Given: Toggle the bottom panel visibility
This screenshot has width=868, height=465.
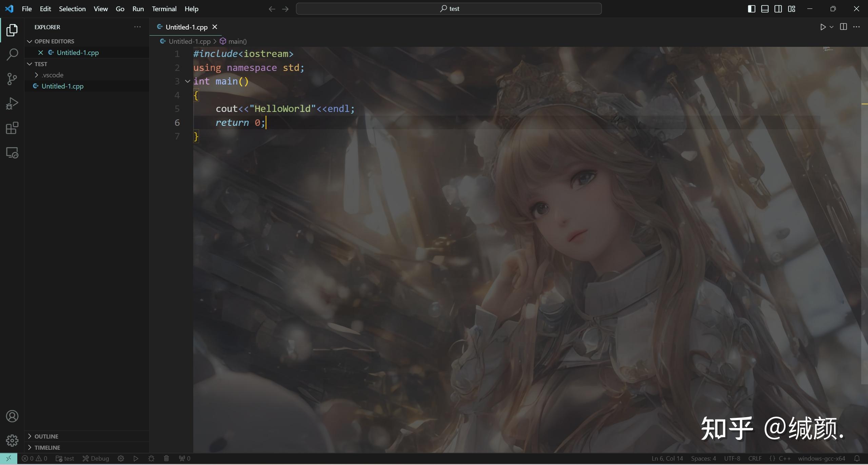Looking at the screenshot, I should tap(765, 9).
